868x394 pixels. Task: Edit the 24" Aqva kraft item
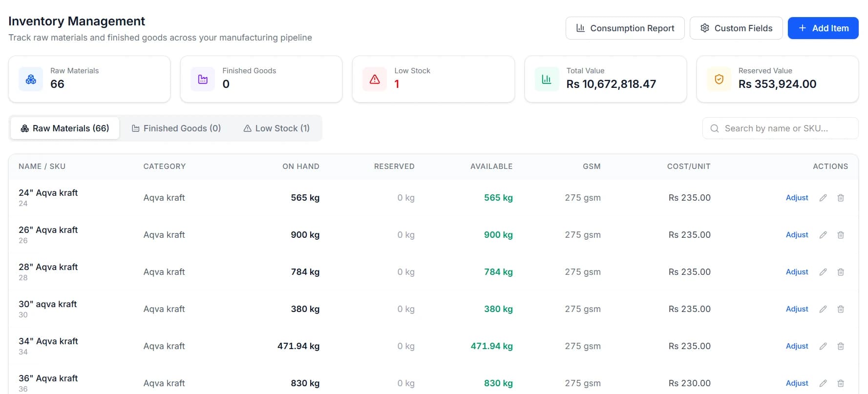pyautogui.click(x=823, y=198)
